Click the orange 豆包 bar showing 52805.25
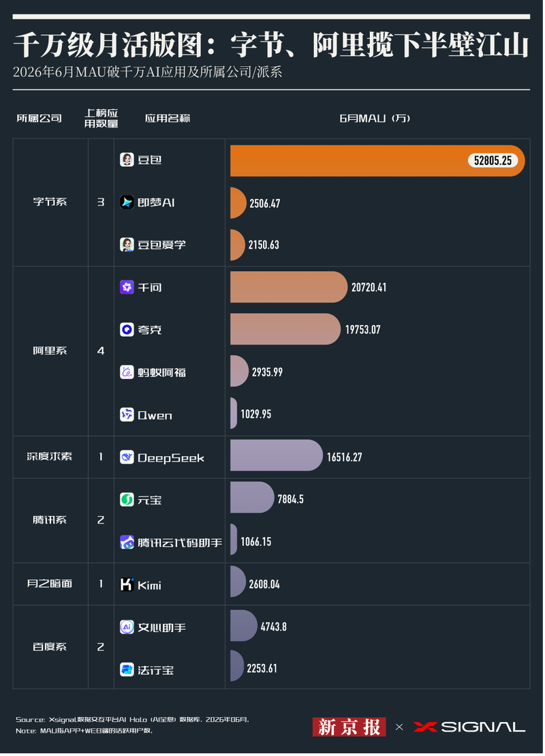Screen dimensions: 545x756 378,161
